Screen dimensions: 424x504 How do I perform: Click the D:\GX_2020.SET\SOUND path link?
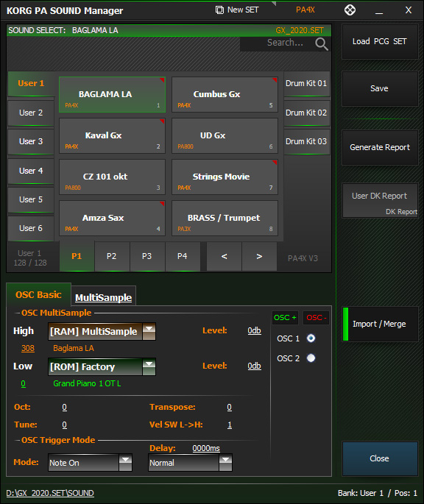tap(50, 493)
